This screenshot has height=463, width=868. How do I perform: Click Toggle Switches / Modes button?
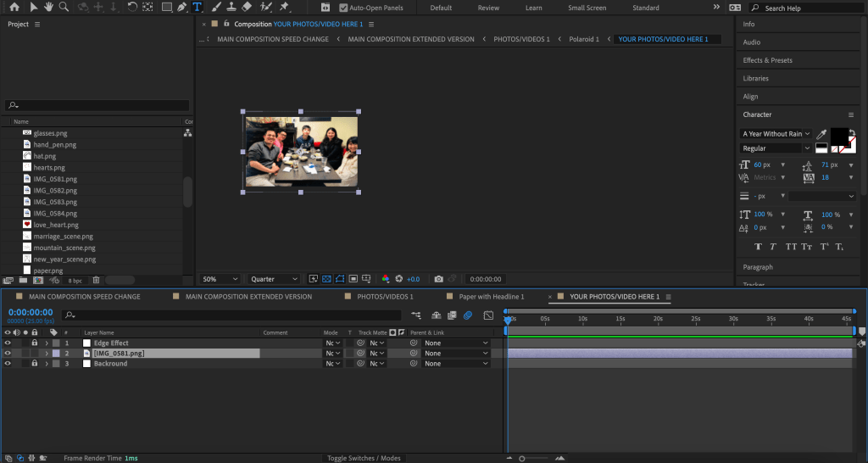point(364,458)
